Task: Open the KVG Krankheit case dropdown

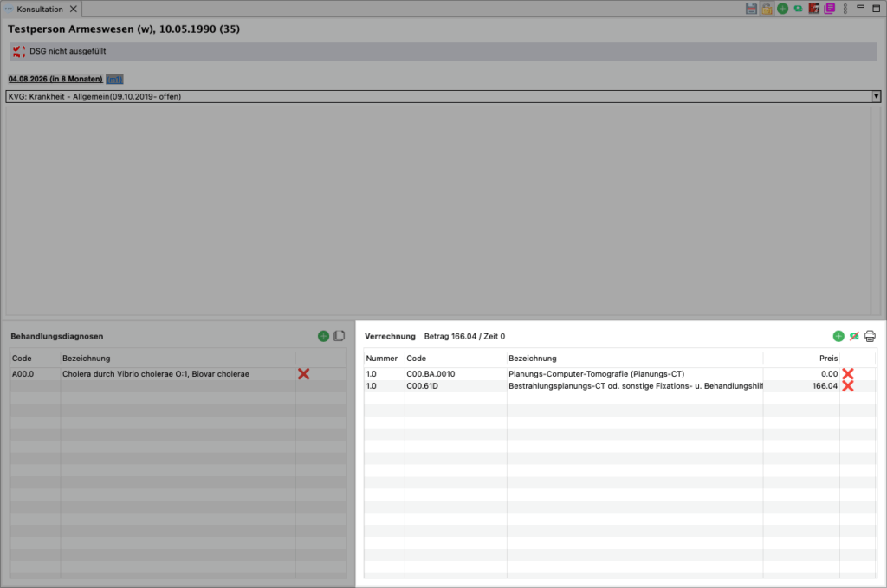Action: (x=876, y=96)
